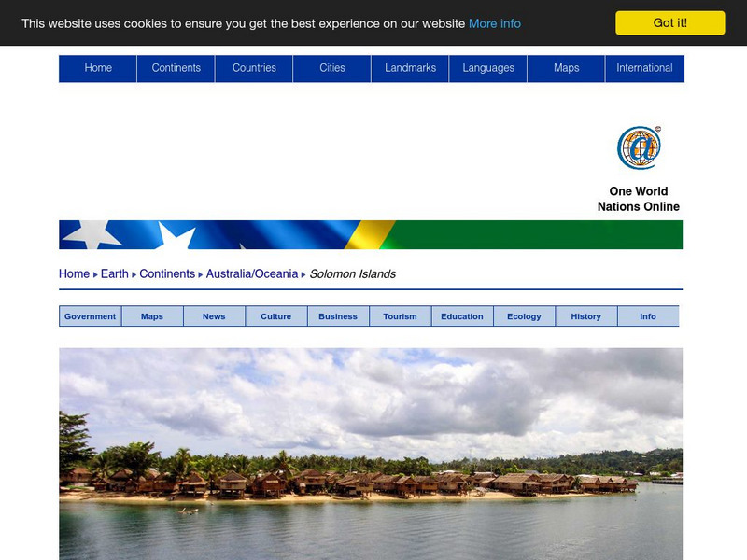Go to the International page
Image resolution: width=747 pixels, height=560 pixels.
click(x=644, y=67)
